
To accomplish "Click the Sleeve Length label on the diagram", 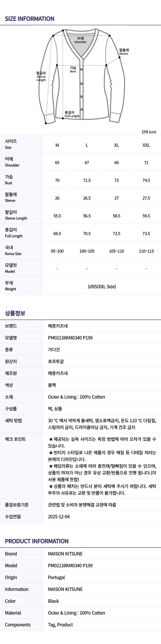I will click(x=41, y=76).
